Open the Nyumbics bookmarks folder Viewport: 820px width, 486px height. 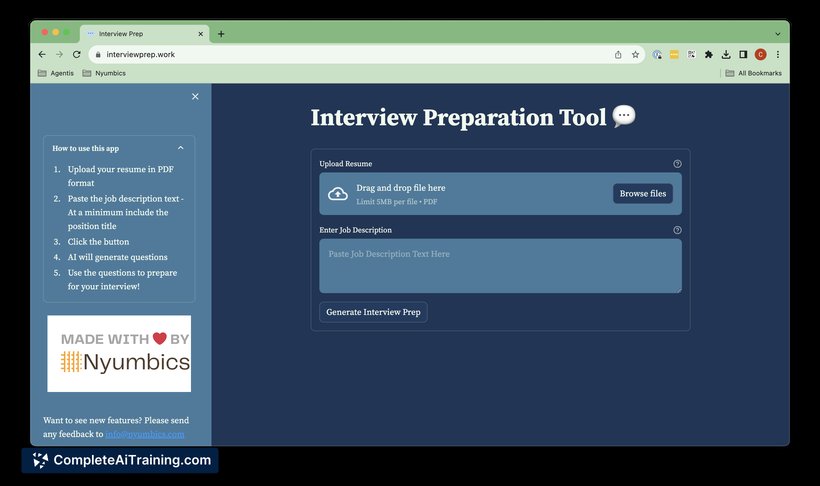click(x=104, y=73)
